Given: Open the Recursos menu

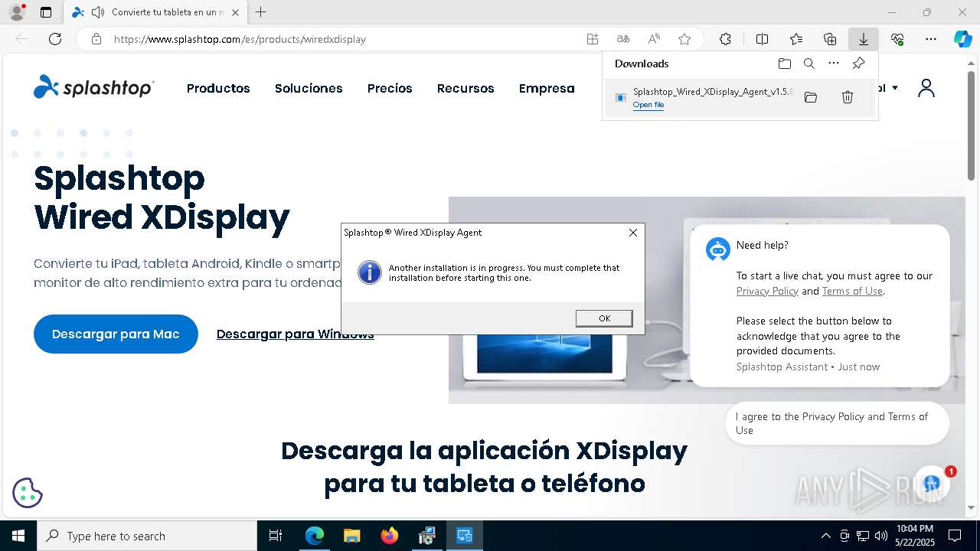Looking at the screenshot, I should coord(465,88).
